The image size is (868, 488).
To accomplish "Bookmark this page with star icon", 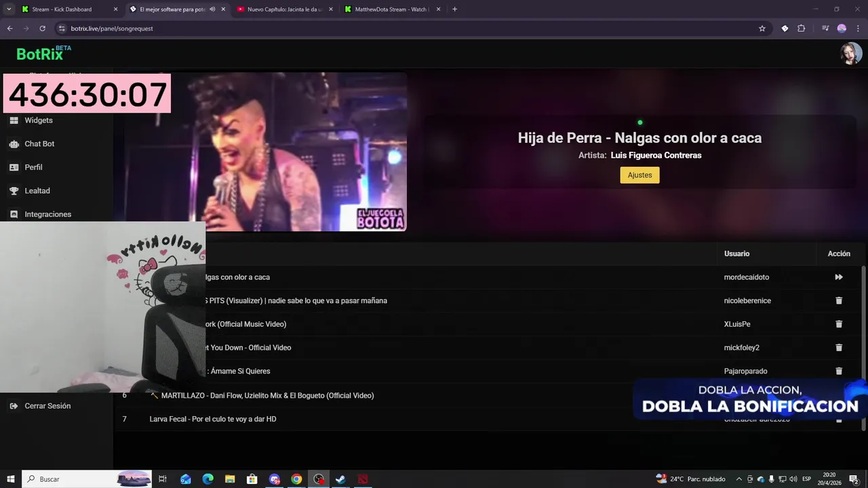I will click(762, 28).
